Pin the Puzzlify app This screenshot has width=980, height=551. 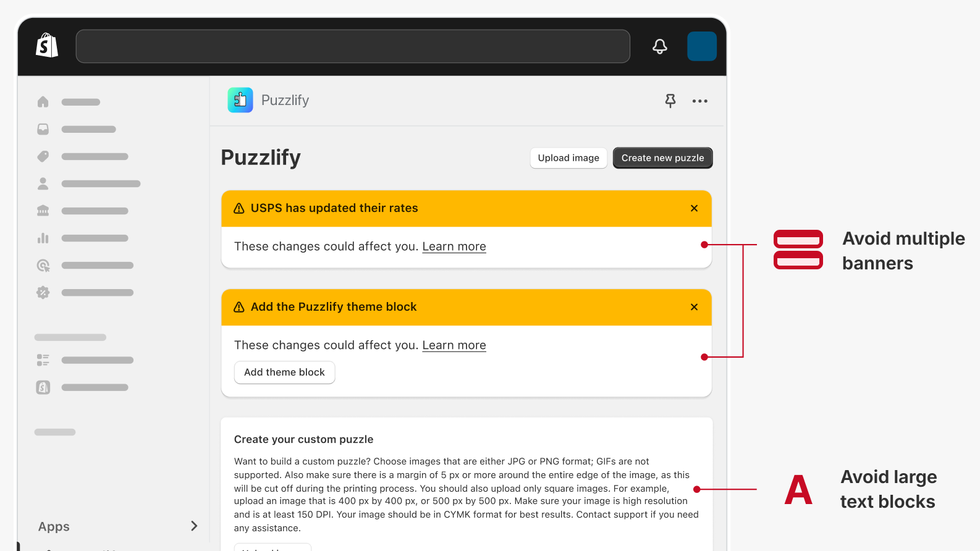[670, 101]
